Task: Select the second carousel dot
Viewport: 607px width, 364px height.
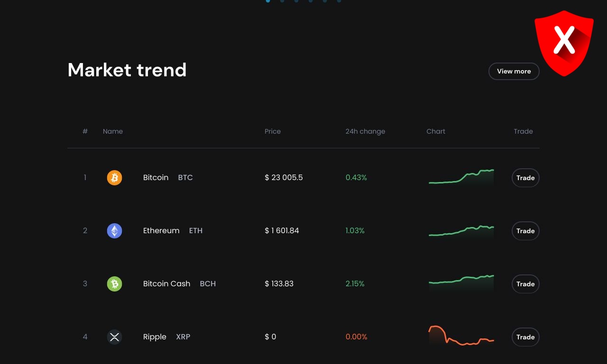Action: tap(282, 1)
